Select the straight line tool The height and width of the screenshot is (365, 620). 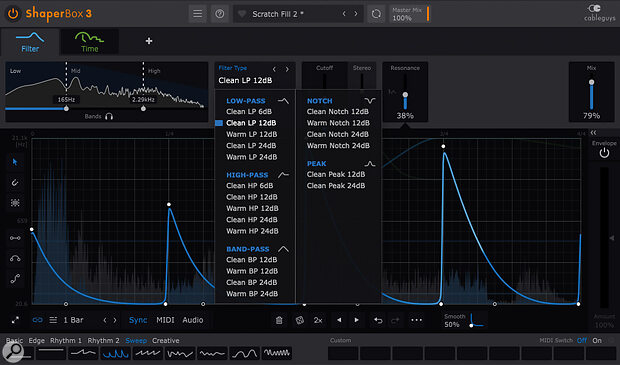click(15, 238)
